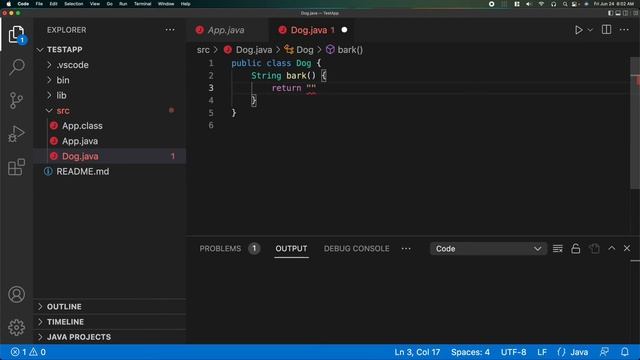Switch to the App.java editor tab
This screenshot has height=360, width=640.
click(x=226, y=30)
